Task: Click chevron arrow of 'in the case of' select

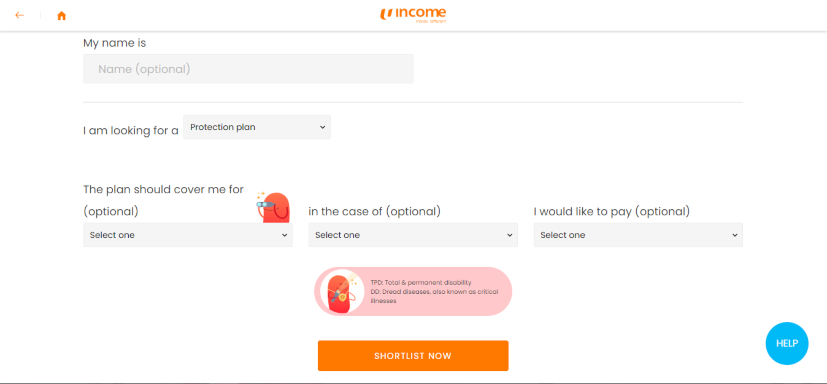Action: click(509, 235)
